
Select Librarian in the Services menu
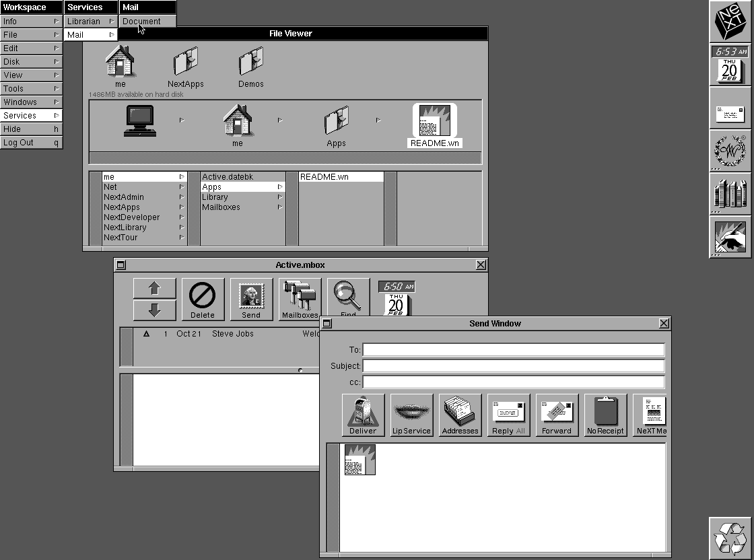(90, 21)
